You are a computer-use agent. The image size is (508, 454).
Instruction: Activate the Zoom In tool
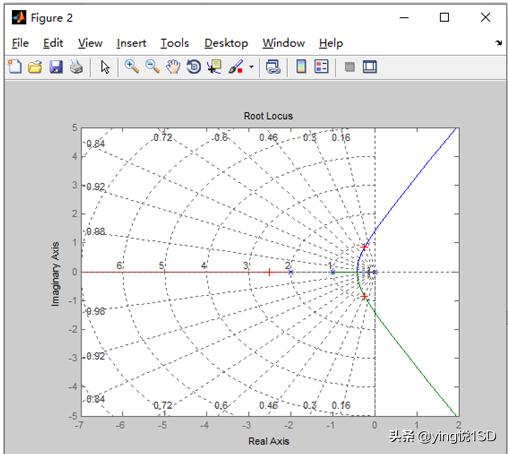click(x=132, y=67)
